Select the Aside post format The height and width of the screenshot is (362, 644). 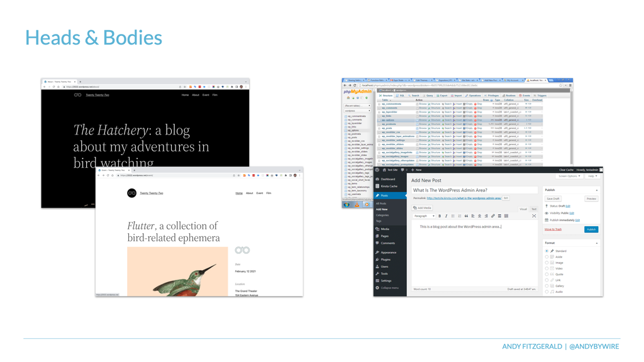(547, 257)
